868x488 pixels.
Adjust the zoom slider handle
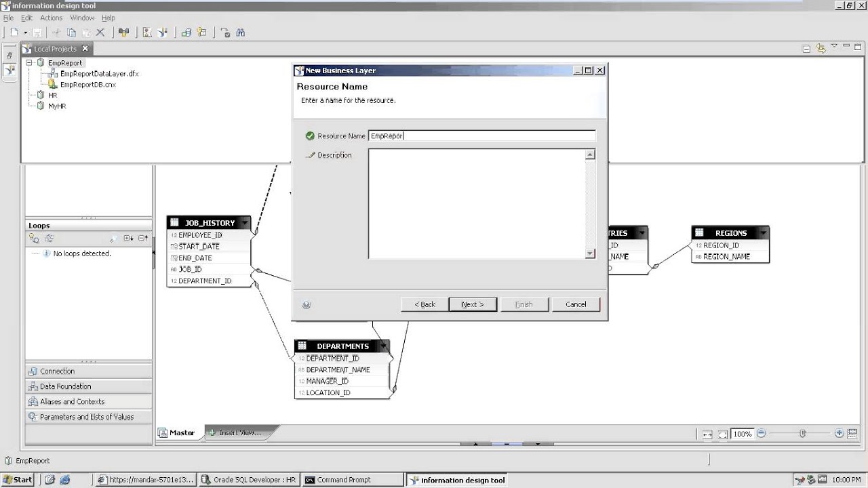[x=802, y=433]
